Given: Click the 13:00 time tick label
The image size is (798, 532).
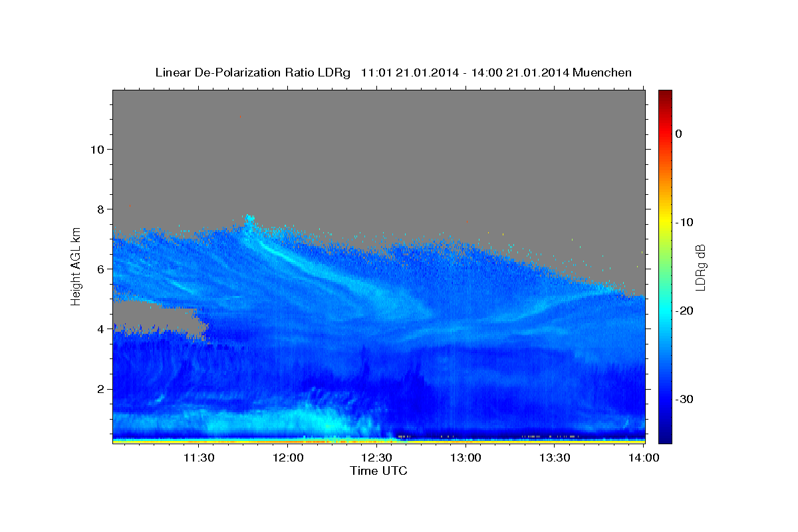Looking at the screenshot, I should [466, 458].
